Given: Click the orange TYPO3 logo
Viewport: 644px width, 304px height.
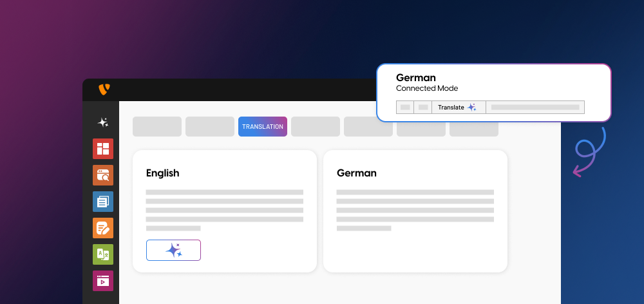Looking at the screenshot, I should [104, 89].
